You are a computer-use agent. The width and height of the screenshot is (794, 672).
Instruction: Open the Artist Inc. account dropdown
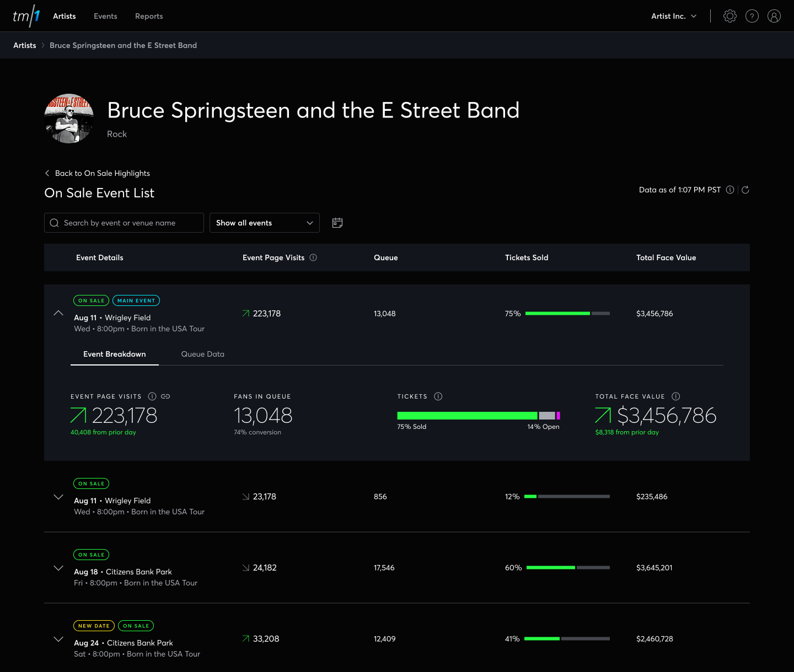pyautogui.click(x=674, y=16)
